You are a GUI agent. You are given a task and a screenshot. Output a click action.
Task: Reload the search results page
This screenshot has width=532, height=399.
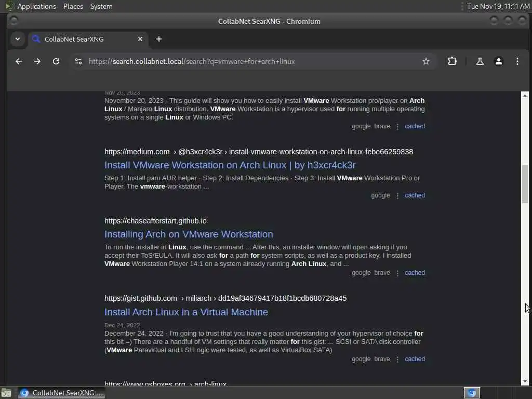(56, 61)
